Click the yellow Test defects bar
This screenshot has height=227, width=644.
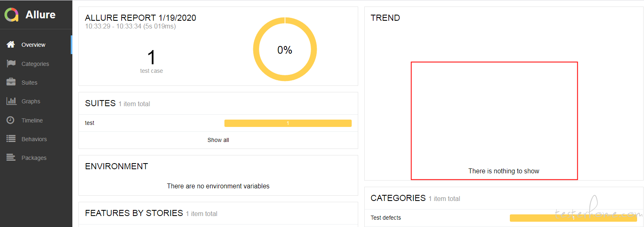[573, 218]
